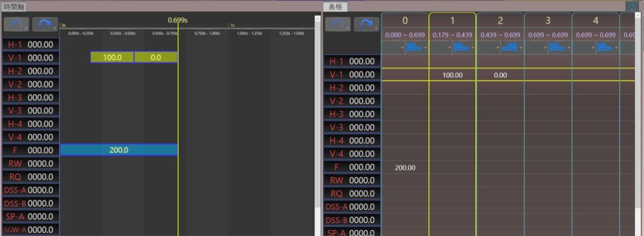Click grid layout icon at top-right corner
The width and height of the screenshot is (644, 236).
point(633,6)
